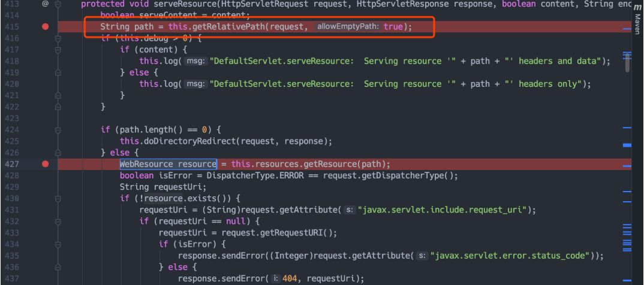Click the selected WebResource resource text
Screen dimensions: 644x285
[168, 164]
